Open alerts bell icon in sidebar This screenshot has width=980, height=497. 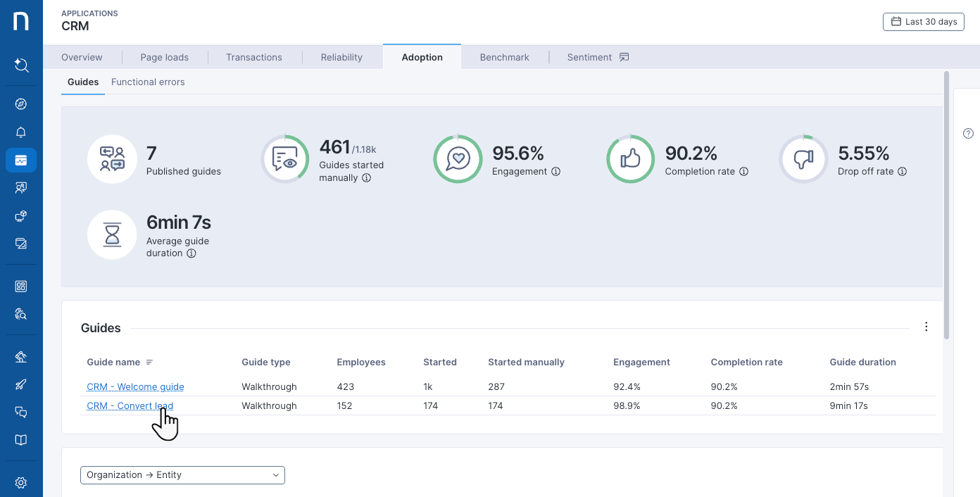click(21, 132)
